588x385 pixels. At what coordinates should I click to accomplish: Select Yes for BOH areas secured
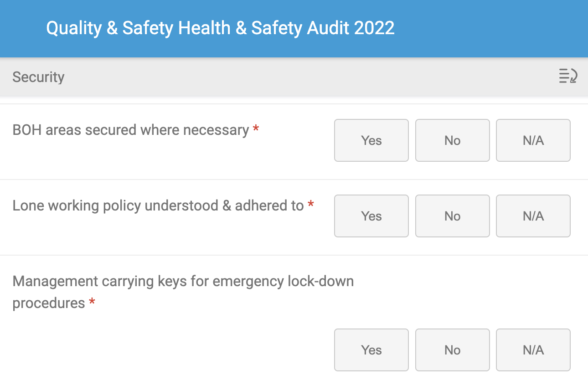[371, 140]
